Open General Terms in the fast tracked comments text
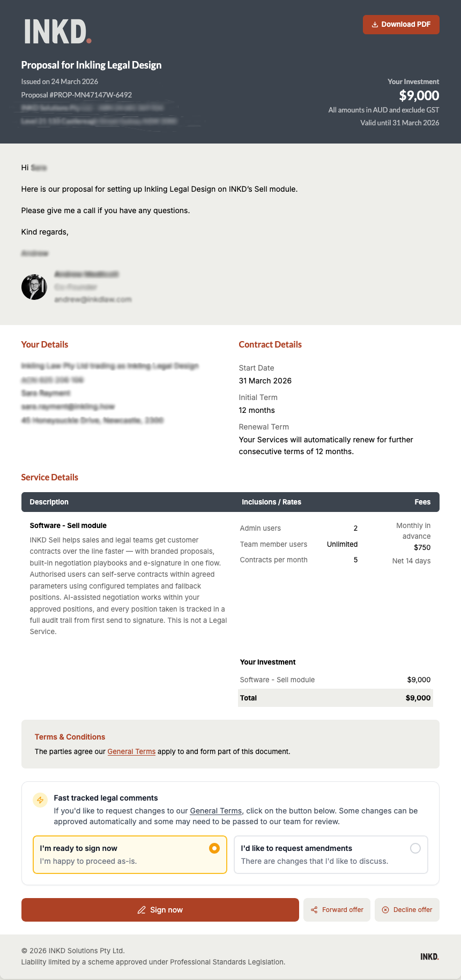 point(215,811)
